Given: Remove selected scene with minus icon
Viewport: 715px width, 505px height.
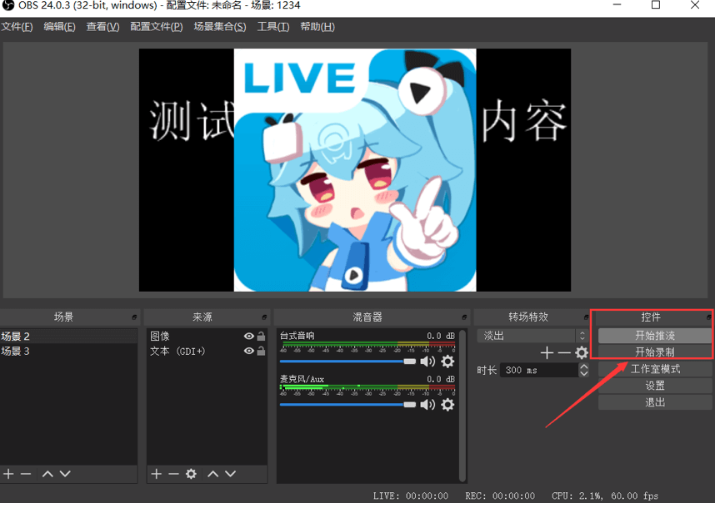Looking at the screenshot, I should 26,474.
